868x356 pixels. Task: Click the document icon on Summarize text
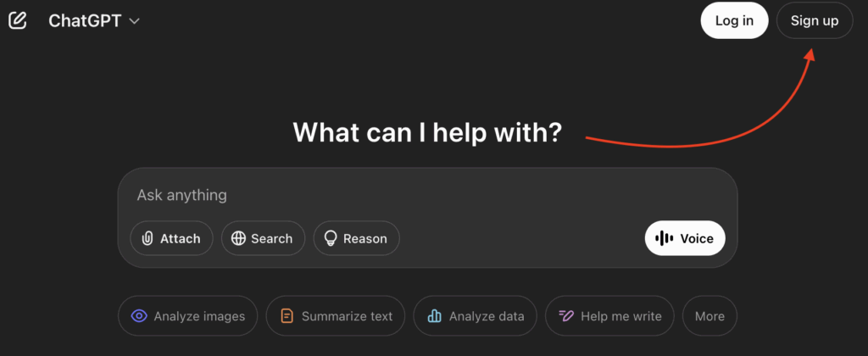(x=287, y=316)
